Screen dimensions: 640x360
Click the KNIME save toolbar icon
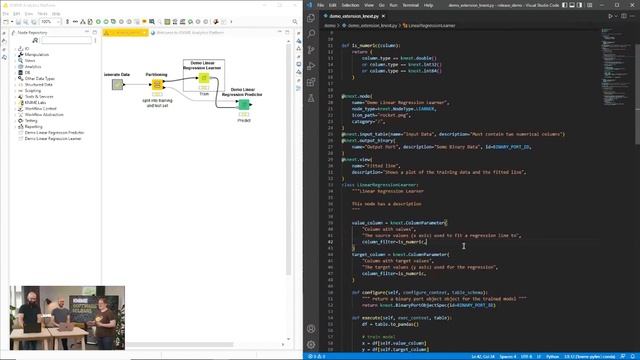pos(18,22)
